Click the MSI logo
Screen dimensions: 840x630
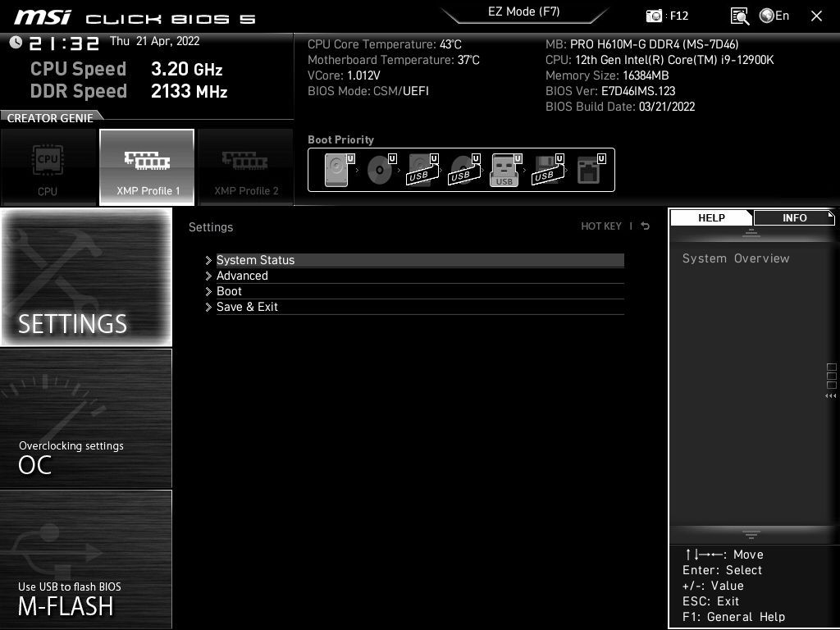click(43, 17)
